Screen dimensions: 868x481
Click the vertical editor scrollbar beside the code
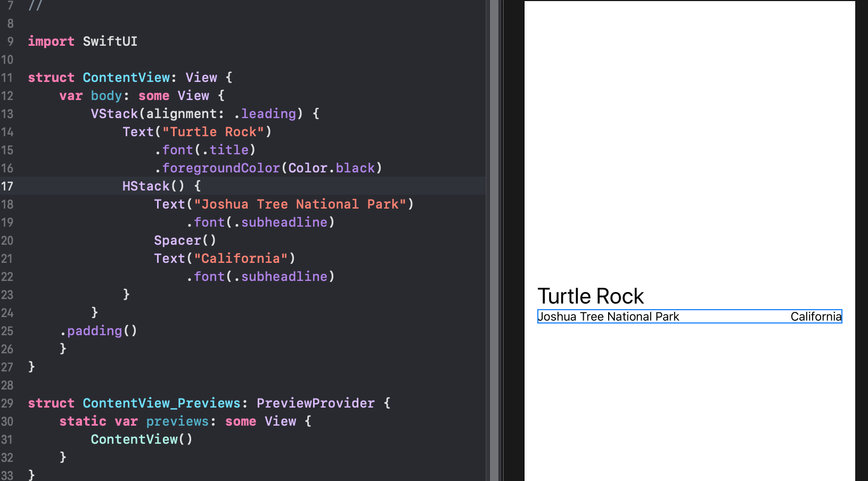[x=494, y=240]
